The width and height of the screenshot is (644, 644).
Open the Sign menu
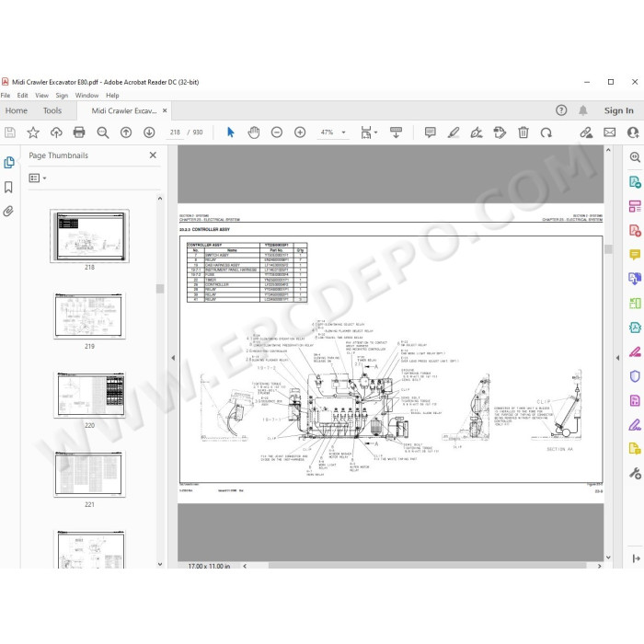click(62, 96)
